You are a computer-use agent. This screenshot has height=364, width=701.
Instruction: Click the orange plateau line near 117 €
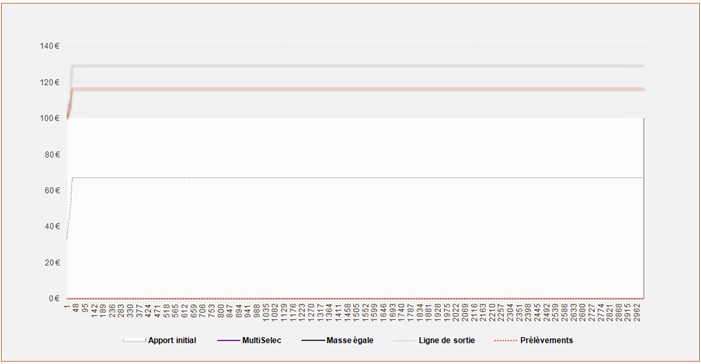[x=358, y=89]
